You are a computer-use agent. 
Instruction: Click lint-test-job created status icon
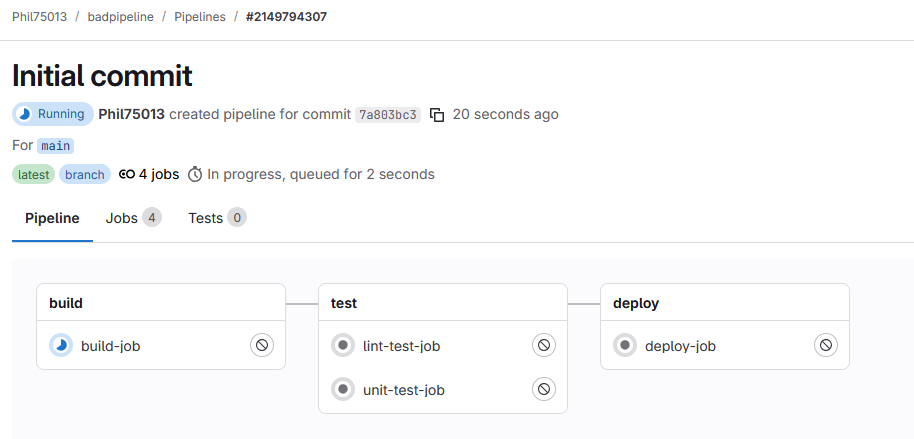pyautogui.click(x=343, y=345)
